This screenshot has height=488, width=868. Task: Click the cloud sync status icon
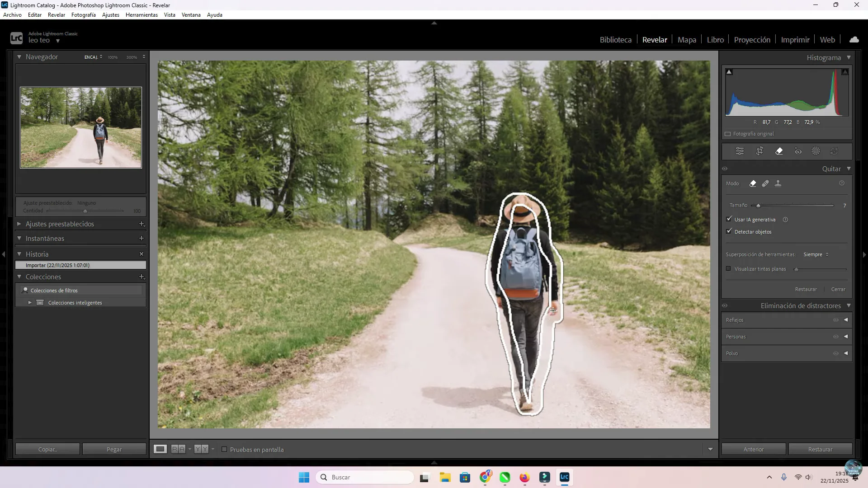(854, 40)
